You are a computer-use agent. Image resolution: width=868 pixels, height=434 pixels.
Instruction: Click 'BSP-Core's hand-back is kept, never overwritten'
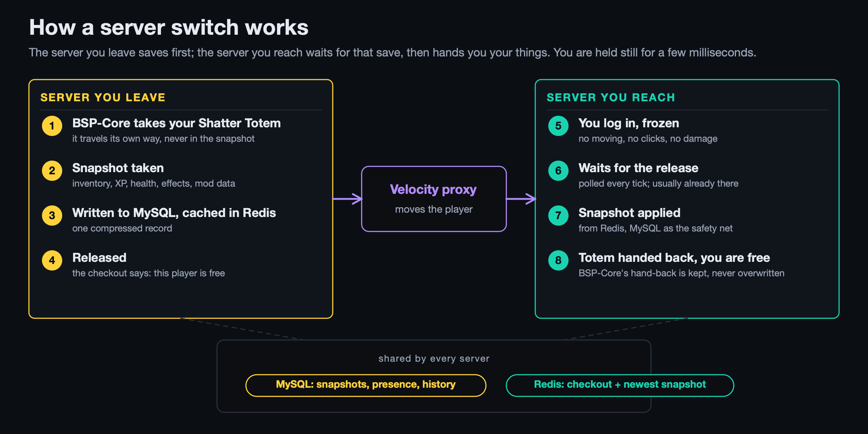point(681,273)
